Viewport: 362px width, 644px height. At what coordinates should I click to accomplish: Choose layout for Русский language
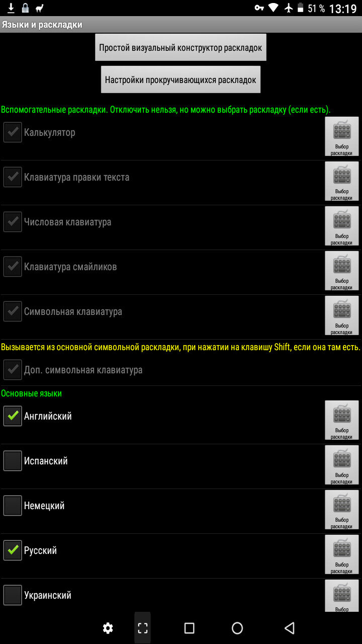[342, 555]
